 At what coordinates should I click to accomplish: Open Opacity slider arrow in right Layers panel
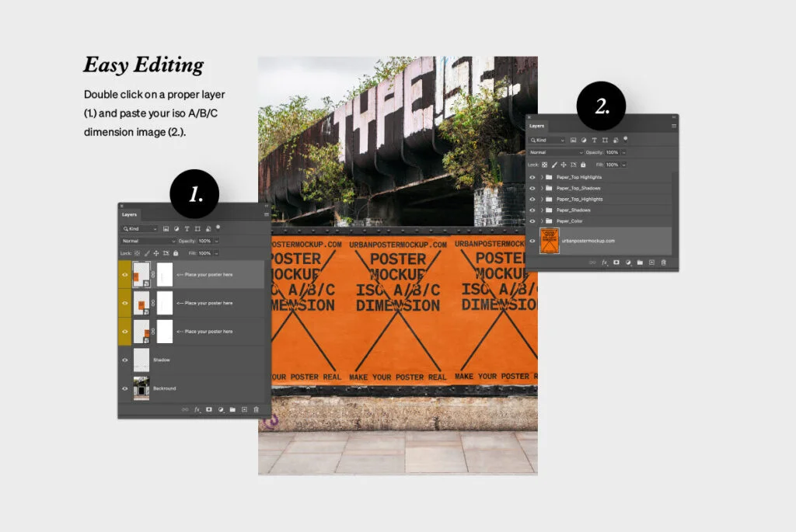[x=623, y=152]
